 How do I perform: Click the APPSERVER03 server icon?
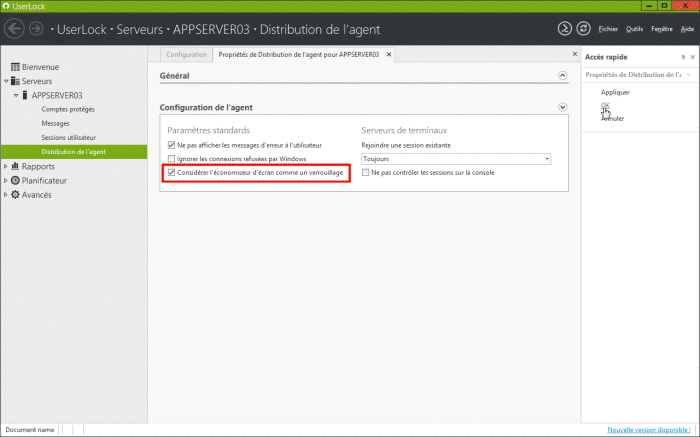pos(25,95)
